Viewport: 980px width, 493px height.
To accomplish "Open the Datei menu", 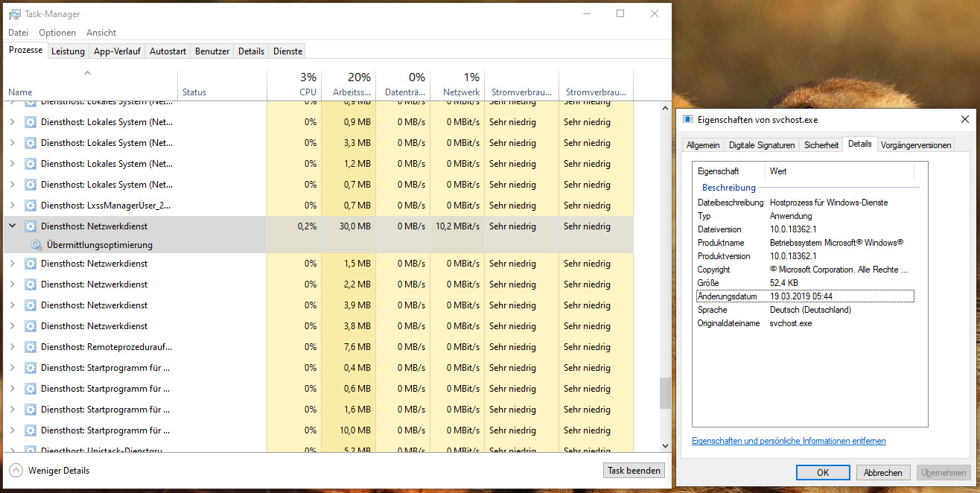I will tap(18, 33).
